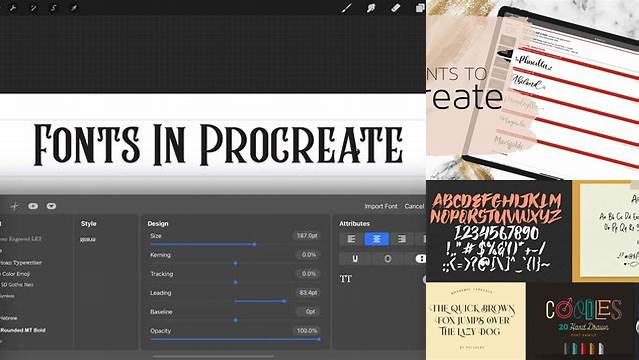Select the Brush paint tool
The height and width of the screenshot is (360, 639).
point(347,8)
